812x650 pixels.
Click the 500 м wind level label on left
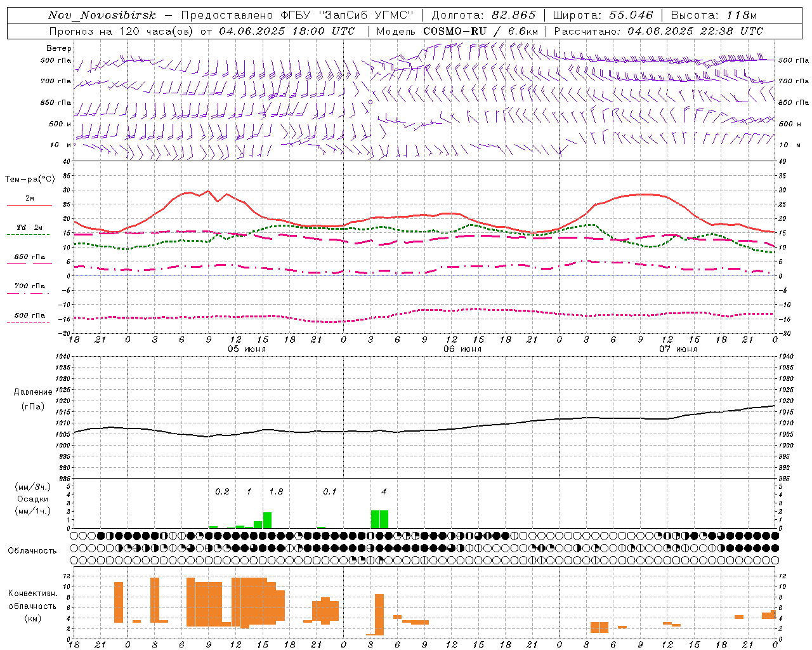pyautogui.click(x=60, y=124)
